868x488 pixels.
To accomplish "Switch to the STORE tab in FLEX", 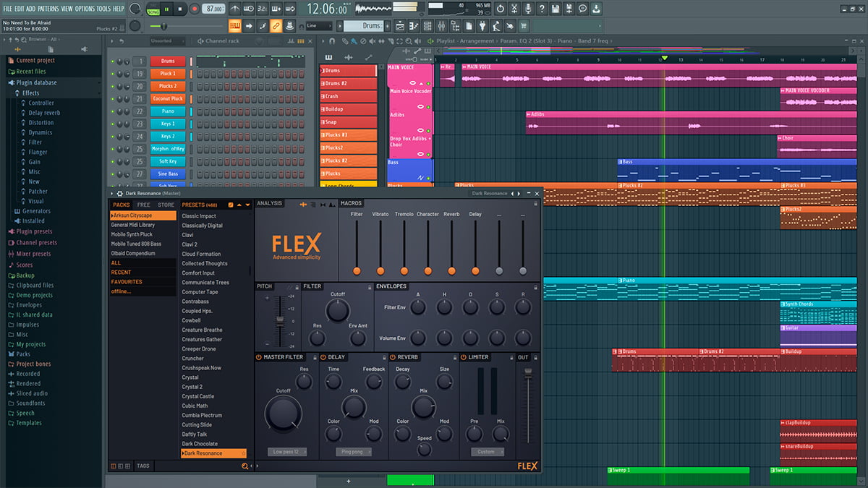I will coord(166,205).
